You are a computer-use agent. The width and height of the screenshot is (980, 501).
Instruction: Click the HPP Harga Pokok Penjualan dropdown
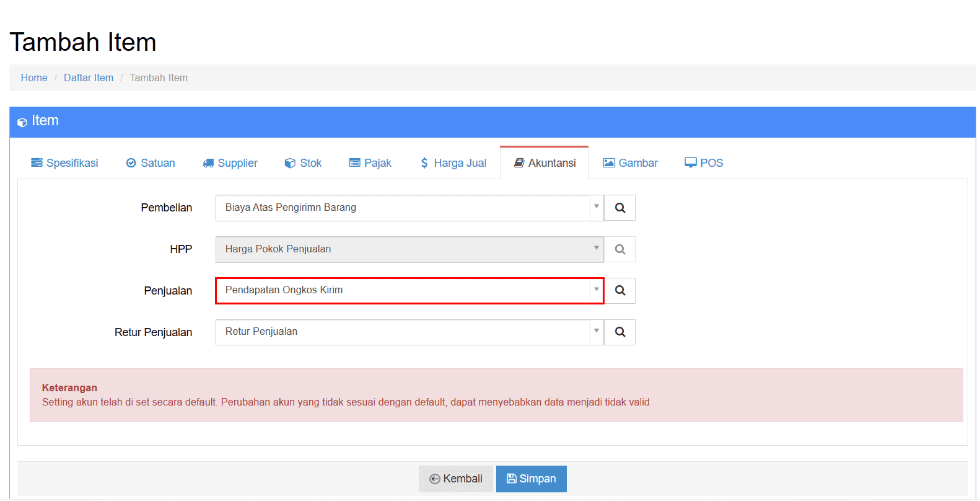tap(409, 250)
